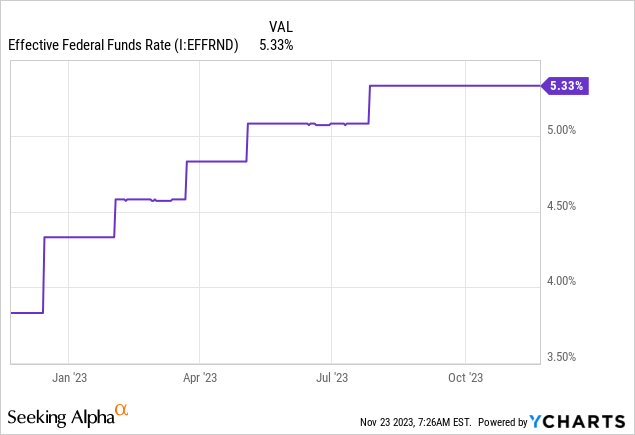Image resolution: width=635 pixels, height=435 pixels.
Task: Click the purple line's lowest starting segment
Action: click(26, 313)
